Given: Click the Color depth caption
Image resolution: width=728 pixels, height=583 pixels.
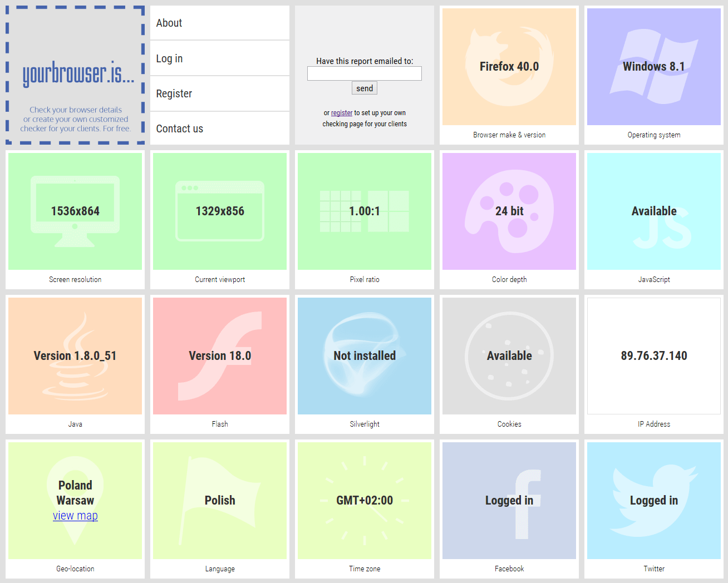Looking at the screenshot, I should [509, 280].
